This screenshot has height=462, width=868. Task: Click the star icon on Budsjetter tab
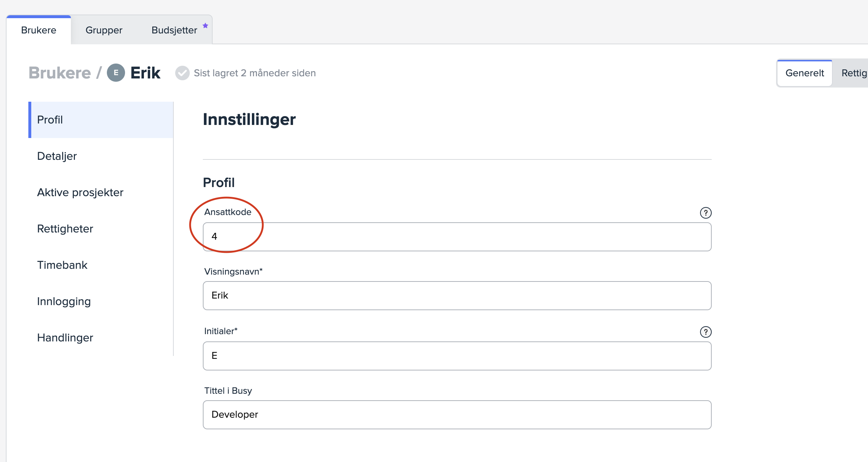205,25
